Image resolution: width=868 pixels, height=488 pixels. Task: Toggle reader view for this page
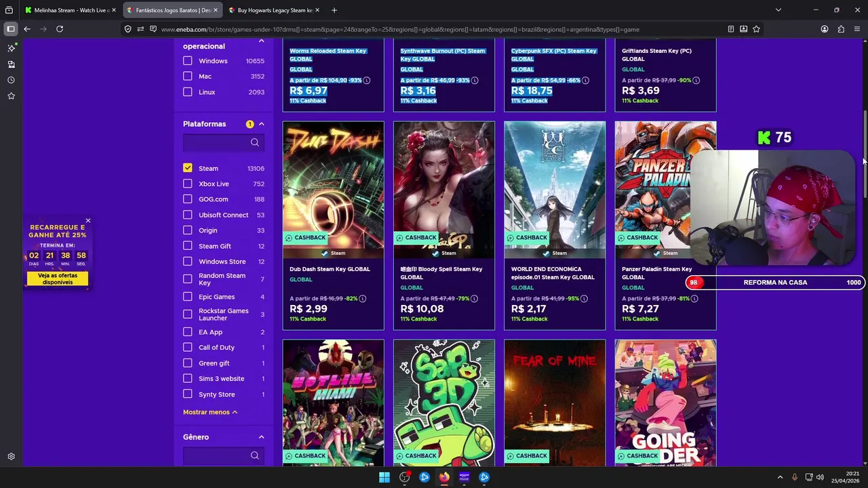731,29
